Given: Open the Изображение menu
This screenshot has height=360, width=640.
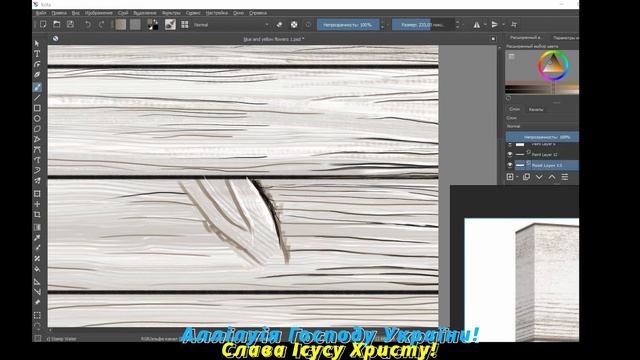Looking at the screenshot, I should (x=98, y=13).
